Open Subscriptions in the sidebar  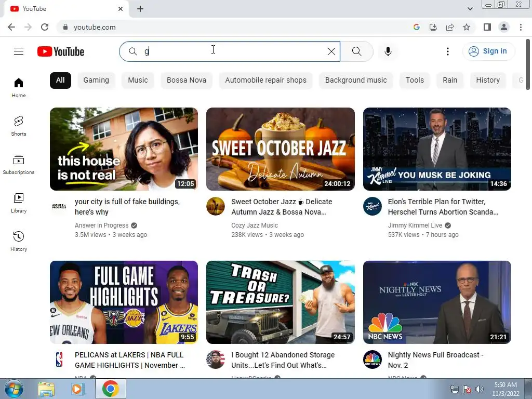coord(19,165)
